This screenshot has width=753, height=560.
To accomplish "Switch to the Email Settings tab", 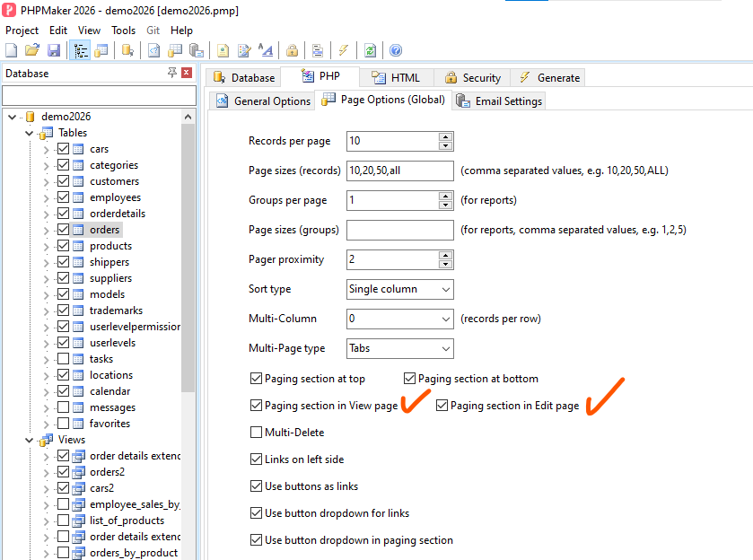I will coord(499,101).
